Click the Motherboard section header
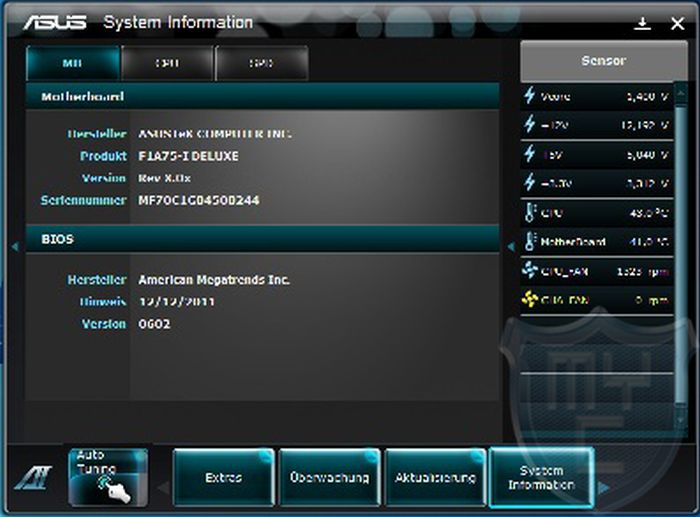 coord(262,96)
